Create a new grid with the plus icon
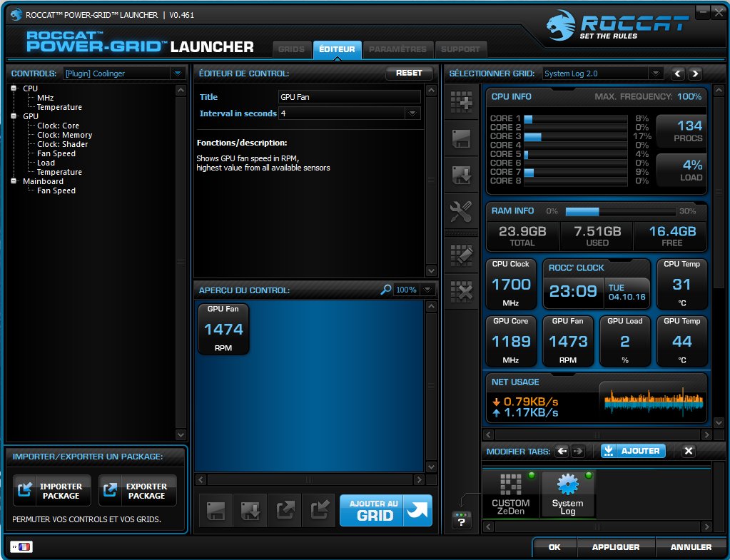This screenshot has width=730, height=560. pyautogui.click(x=461, y=102)
